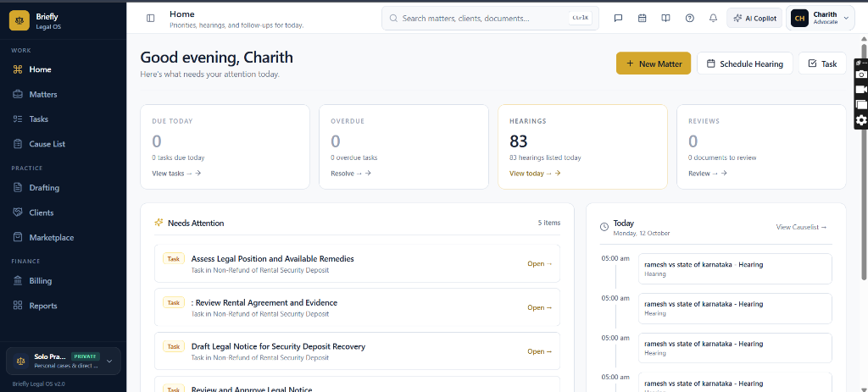The image size is (868, 392).
Task: Click 'Monday, 12 October' date text
Action: click(x=642, y=234)
